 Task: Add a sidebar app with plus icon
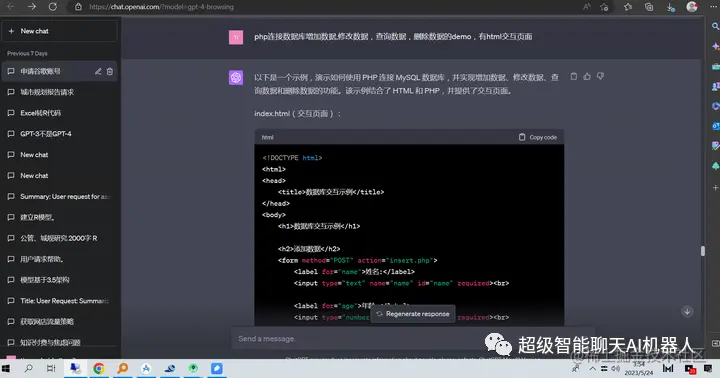click(x=715, y=187)
